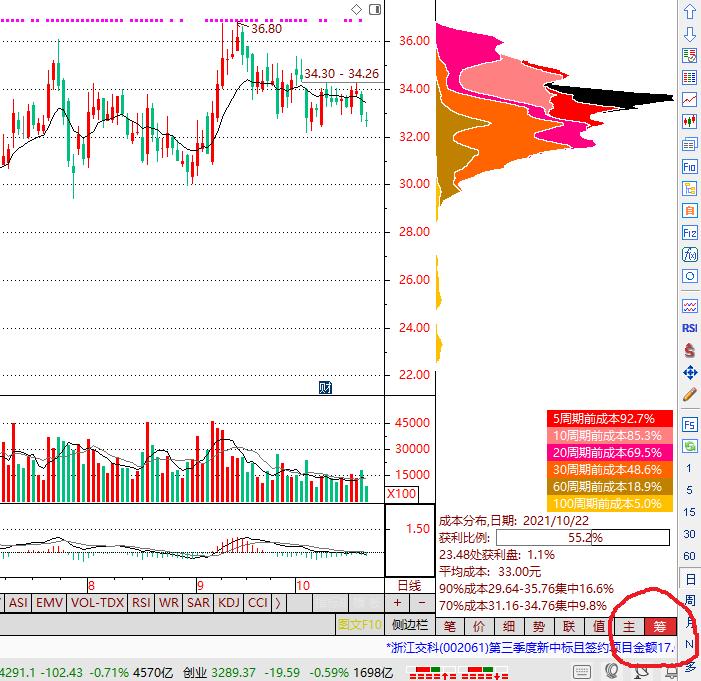Open the 值 value tab
Image resolution: width=701 pixels, height=681 pixels.
pyautogui.click(x=599, y=626)
